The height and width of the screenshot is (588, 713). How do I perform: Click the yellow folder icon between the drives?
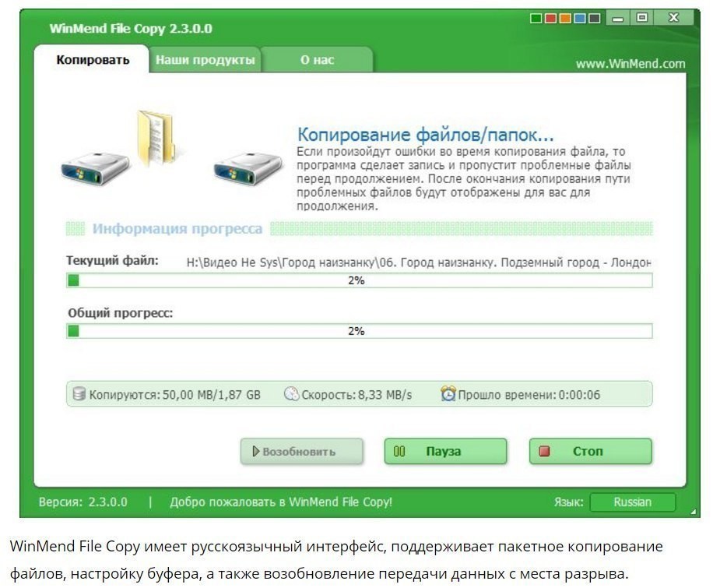[x=155, y=138]
